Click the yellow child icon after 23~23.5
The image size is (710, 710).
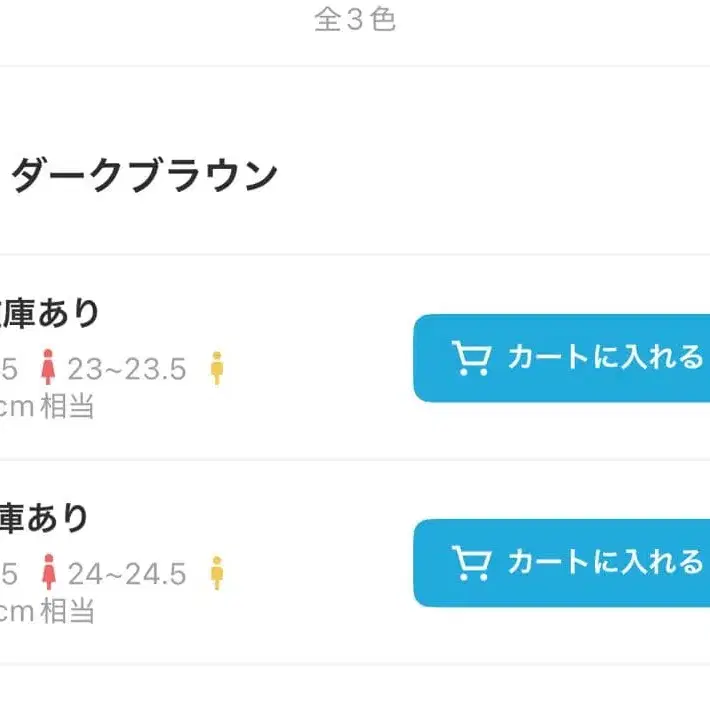216,369
